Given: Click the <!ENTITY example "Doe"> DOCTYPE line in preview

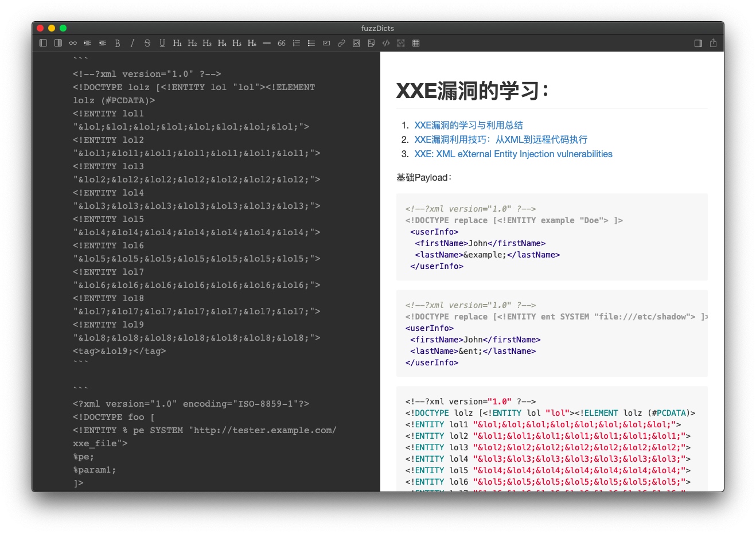Looking at the screenshot, I should pyautogui.click(x=514, y=220).
